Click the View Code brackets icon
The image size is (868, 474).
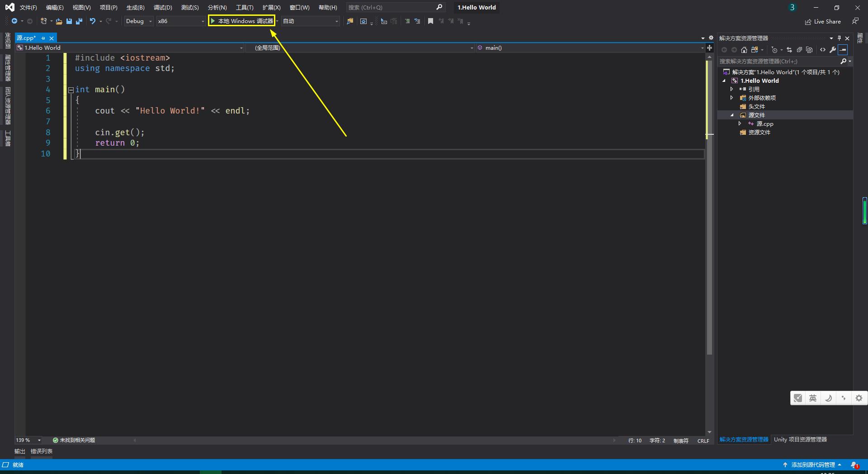click(823, 50)
